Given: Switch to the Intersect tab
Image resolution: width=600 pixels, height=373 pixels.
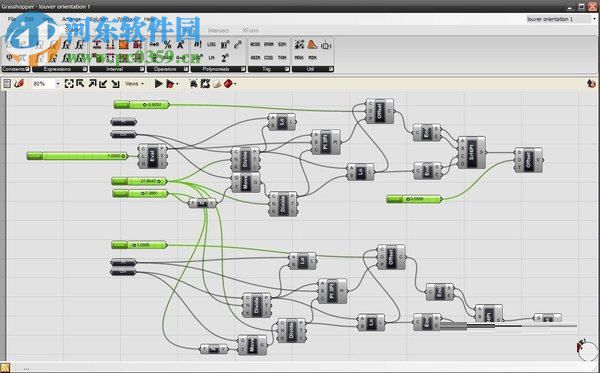Looking at the screenshot, I should click(218, 30).
